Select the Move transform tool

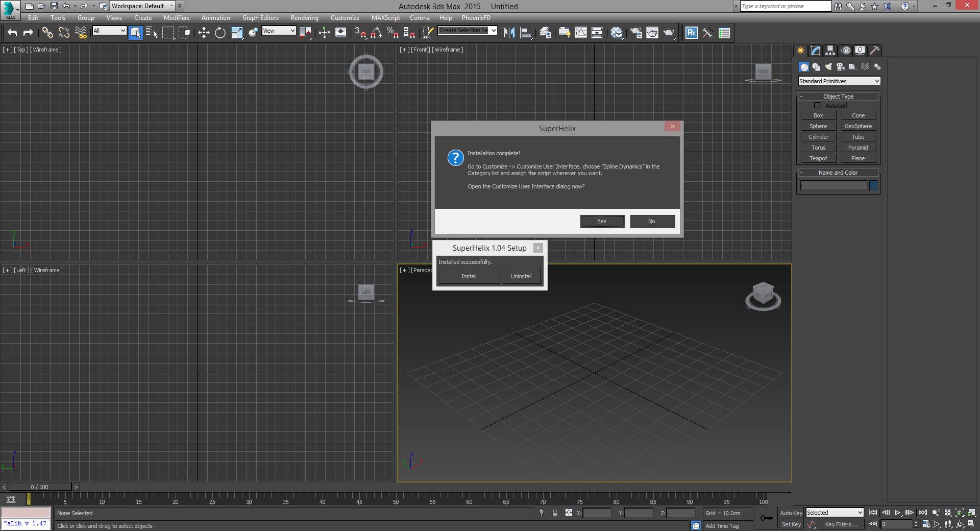point(204,33)
